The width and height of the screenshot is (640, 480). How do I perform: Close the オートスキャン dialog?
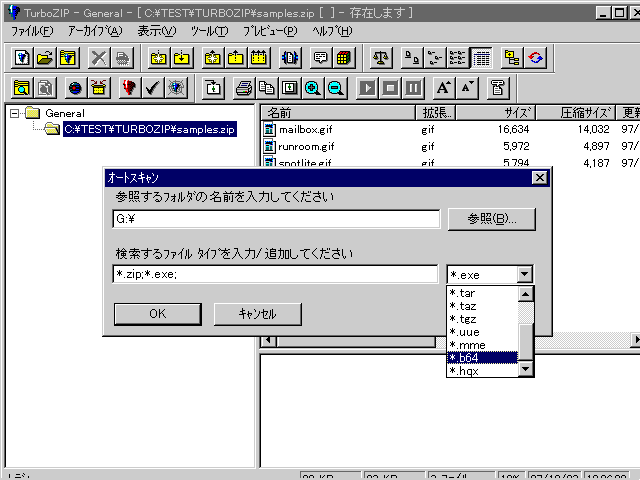(x=540, y=178)
